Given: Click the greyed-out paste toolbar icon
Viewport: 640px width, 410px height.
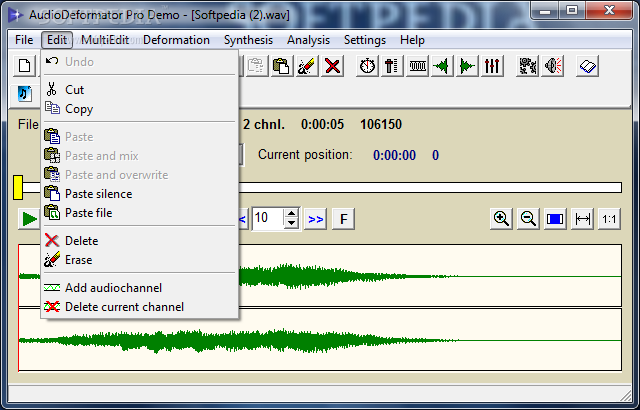Looking at the screenshot, I should point(256,66).
